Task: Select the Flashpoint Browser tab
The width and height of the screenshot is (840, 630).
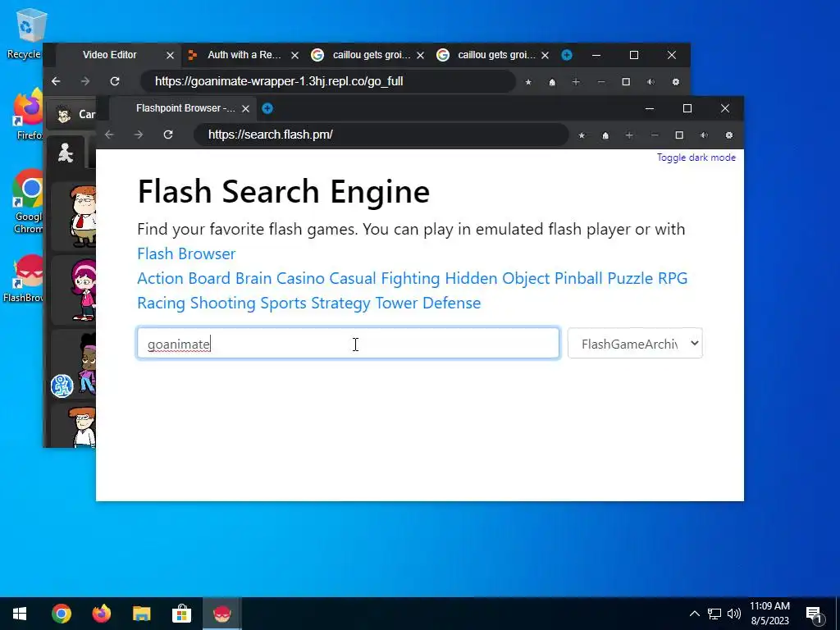Action: (185, 108)
